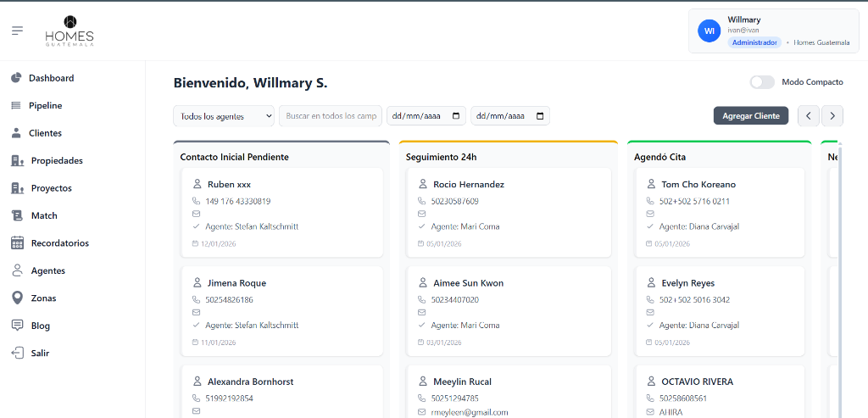Click the Match sidebar icon

click(17, 215)
